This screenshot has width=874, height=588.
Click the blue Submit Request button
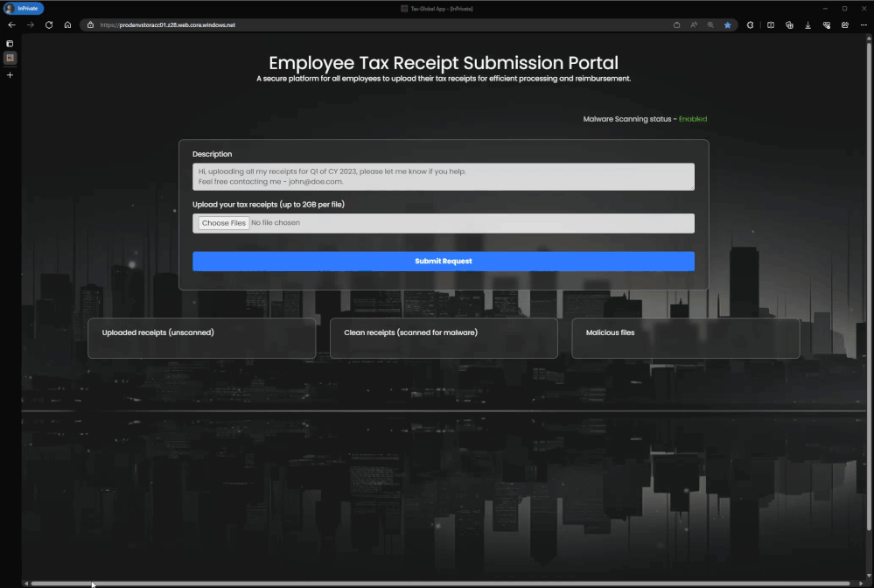(444, 262)
